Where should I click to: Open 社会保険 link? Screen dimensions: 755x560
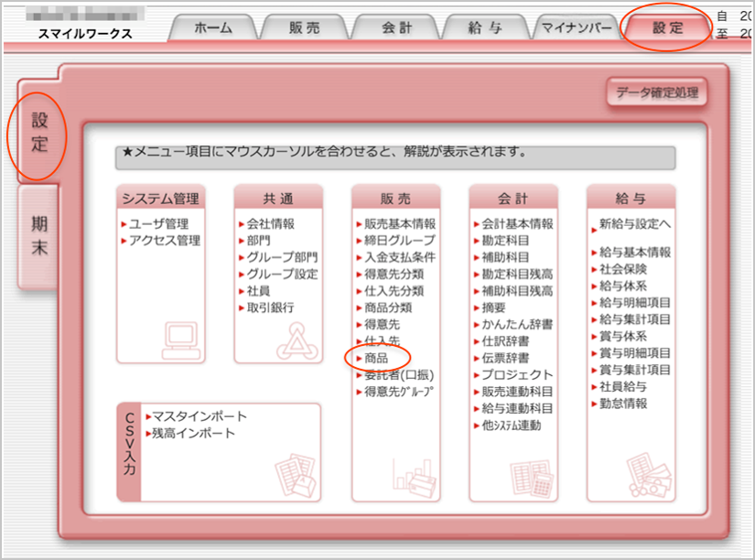click(623, 269)
